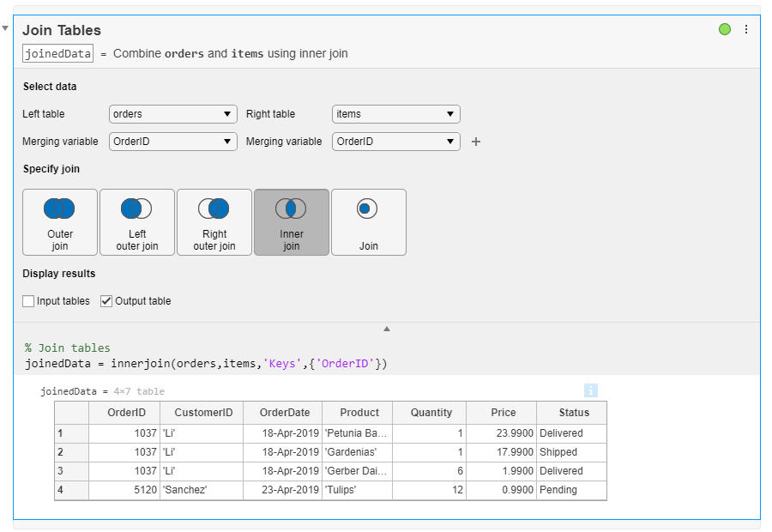This screenshot has width=772, height=532.
Task: Uncheck the Output table checkbox
Action: point(107,301)
